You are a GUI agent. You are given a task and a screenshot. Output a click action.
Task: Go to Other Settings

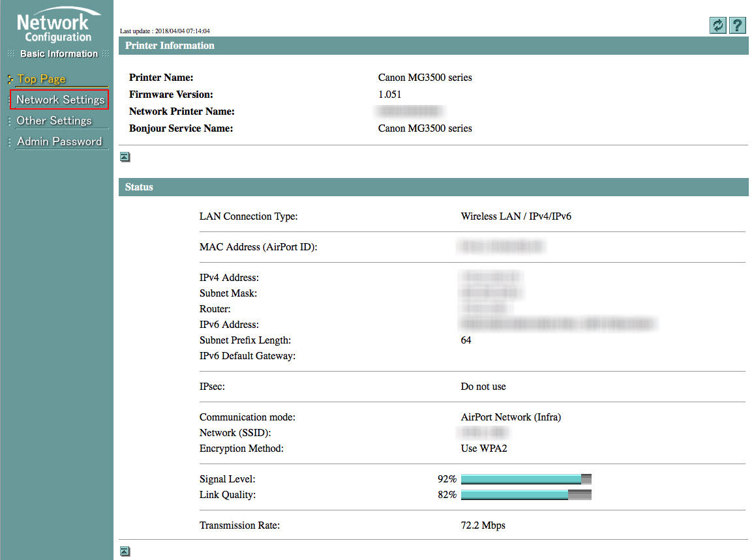(x=53, y=121)
